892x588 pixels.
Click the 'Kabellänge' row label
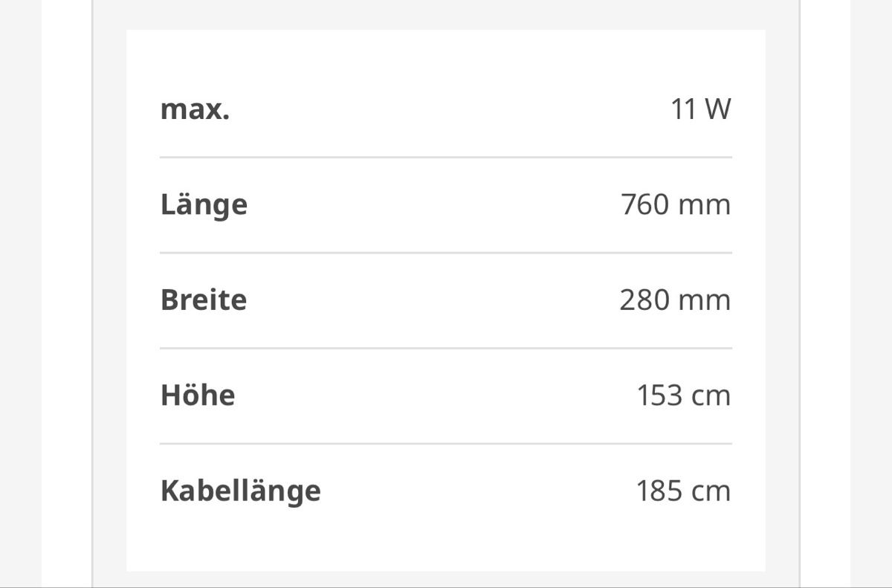241,491
